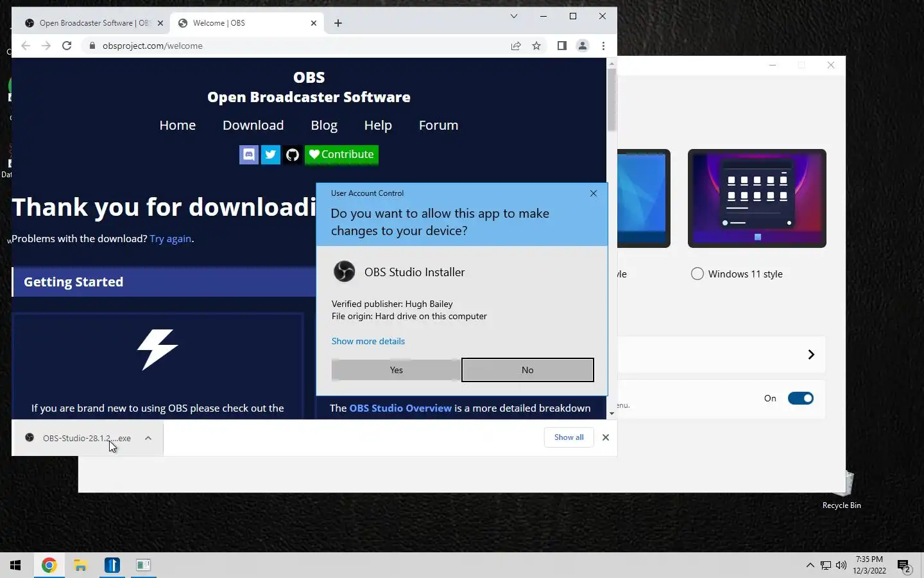Go back in Chrome
Viewport: 924px width, 578px height.
26,46
